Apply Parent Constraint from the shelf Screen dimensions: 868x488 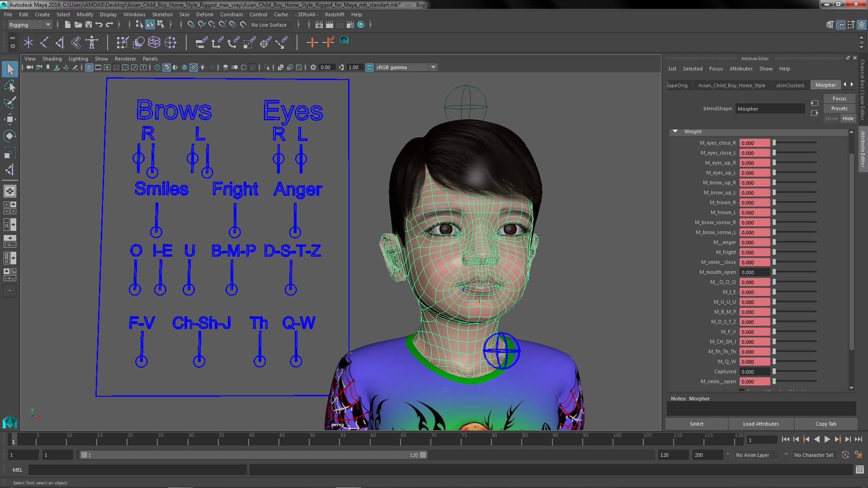coord(201,42)
